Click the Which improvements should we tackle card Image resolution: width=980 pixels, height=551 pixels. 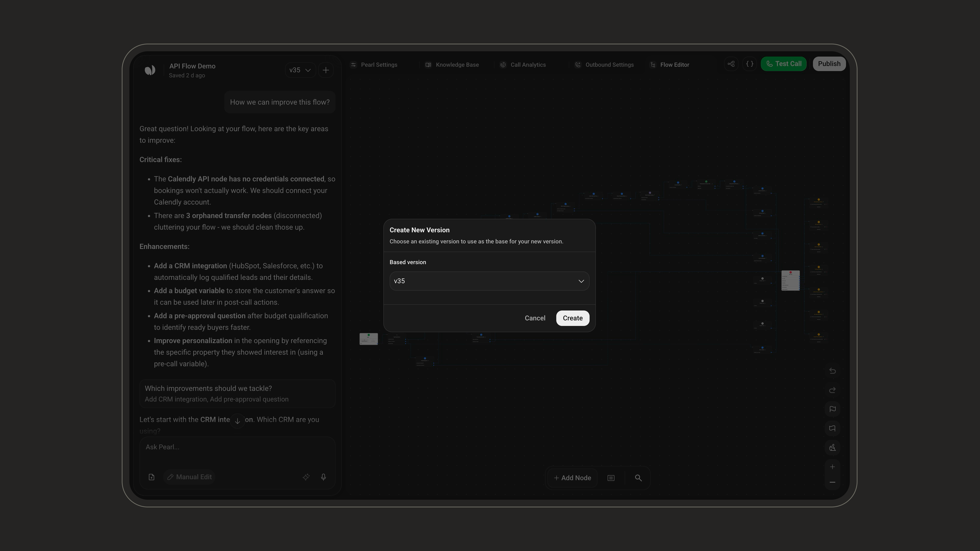(237, 394)
